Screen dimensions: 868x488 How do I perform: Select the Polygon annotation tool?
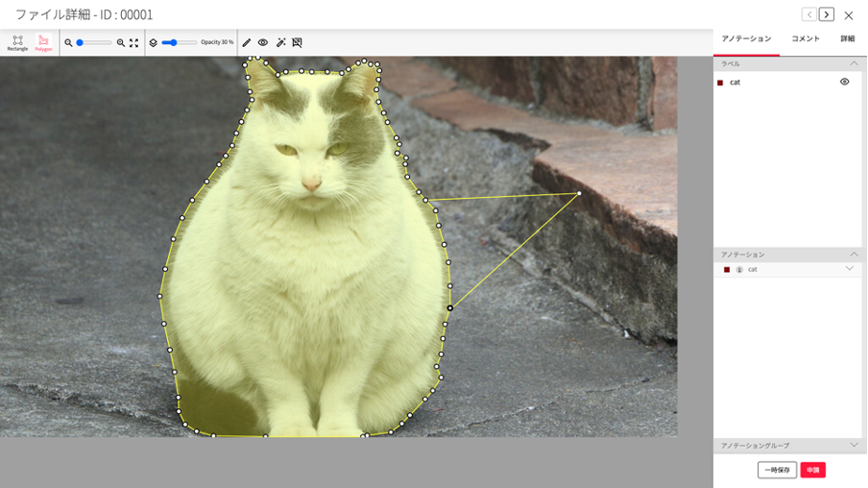point(43,42)
